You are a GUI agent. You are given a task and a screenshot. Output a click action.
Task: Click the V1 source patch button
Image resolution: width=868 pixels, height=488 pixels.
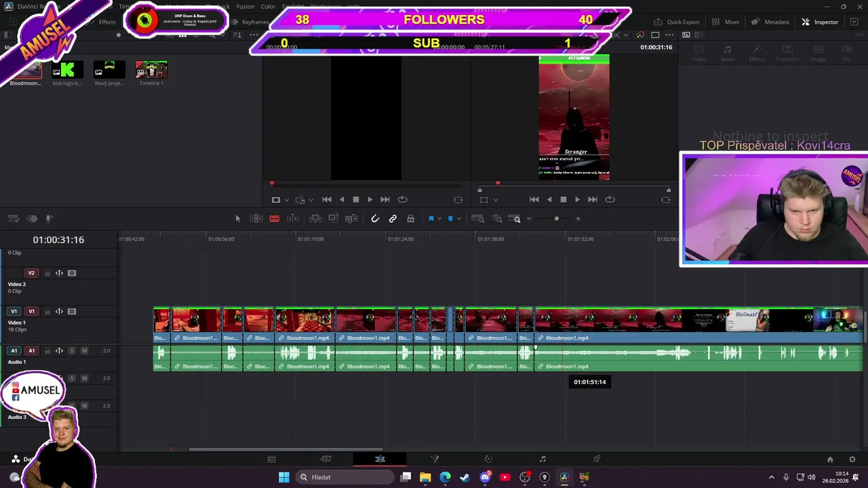[14, 312]
